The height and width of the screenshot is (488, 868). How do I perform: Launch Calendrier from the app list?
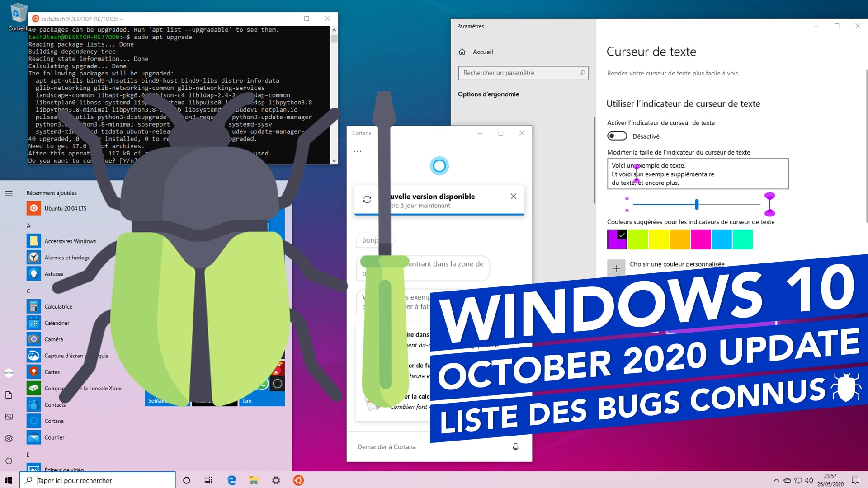coord(57,323)
